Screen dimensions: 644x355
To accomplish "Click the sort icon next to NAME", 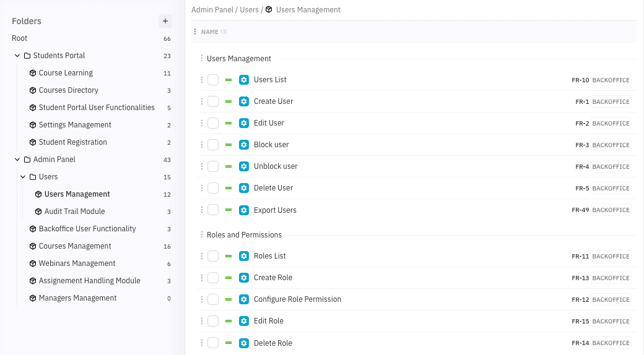I will (224, 32).
